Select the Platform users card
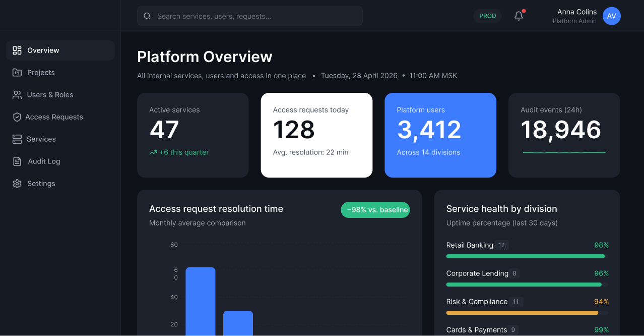The image size is (644, 336). point(440,135)
